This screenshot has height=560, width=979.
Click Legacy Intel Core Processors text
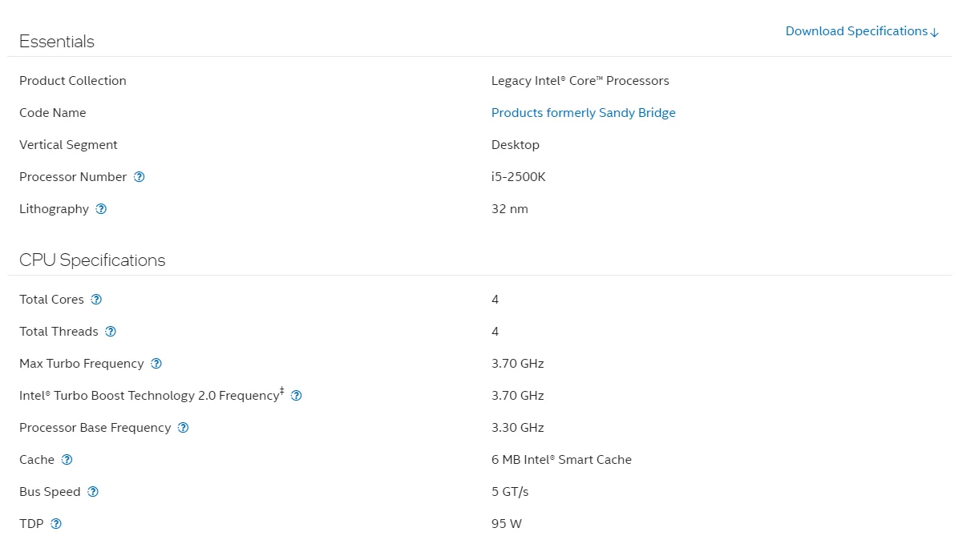coord(580,81)
